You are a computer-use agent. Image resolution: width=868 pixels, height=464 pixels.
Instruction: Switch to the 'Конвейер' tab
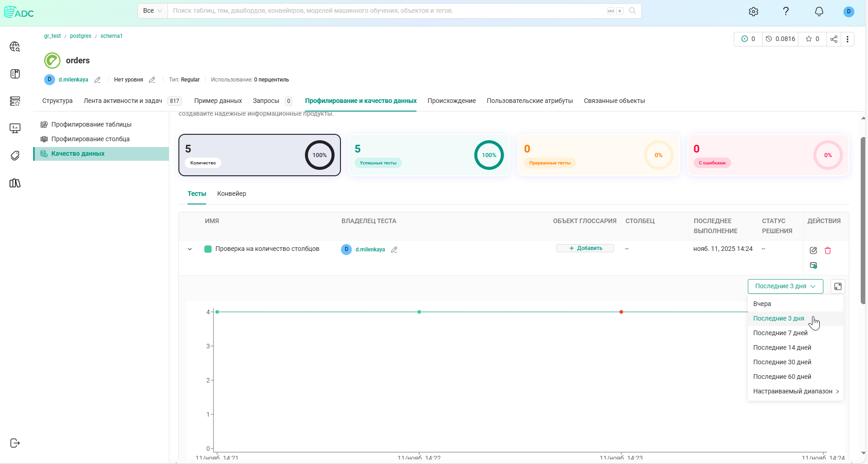(231, 194)
